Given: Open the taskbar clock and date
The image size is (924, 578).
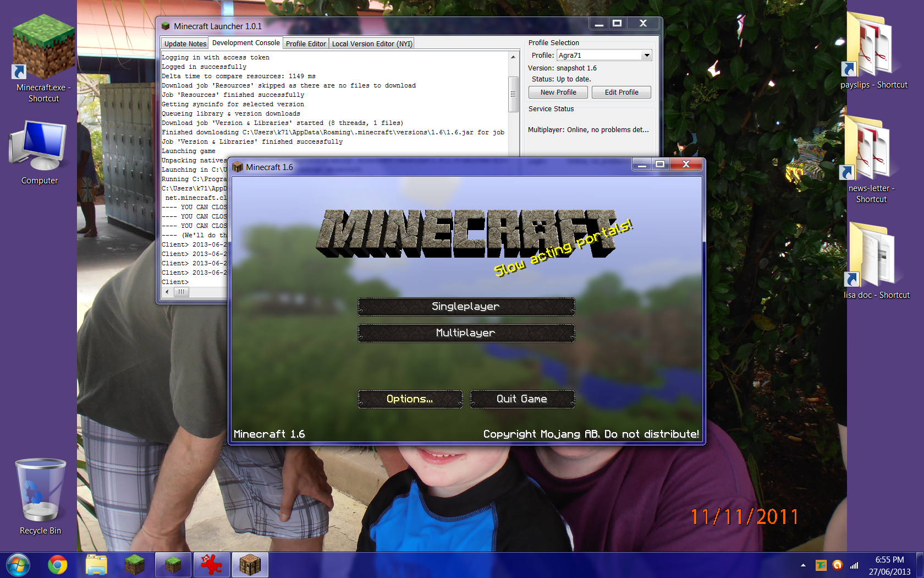Looking at the screenshot, I should [889, 565].
